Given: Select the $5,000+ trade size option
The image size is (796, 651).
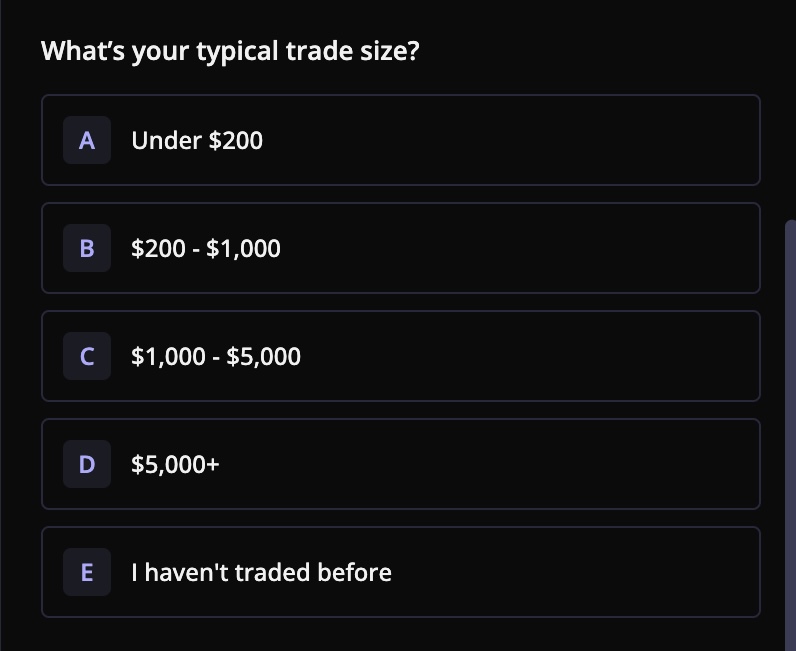Looking at the screenshot, I should pyautogui.click(x=400, y=464).
